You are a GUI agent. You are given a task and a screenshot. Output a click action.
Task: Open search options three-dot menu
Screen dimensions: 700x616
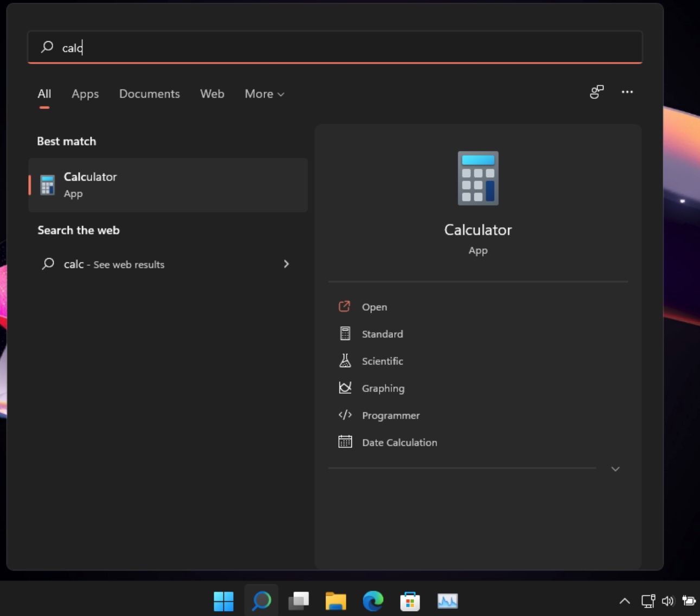[627, 92]
